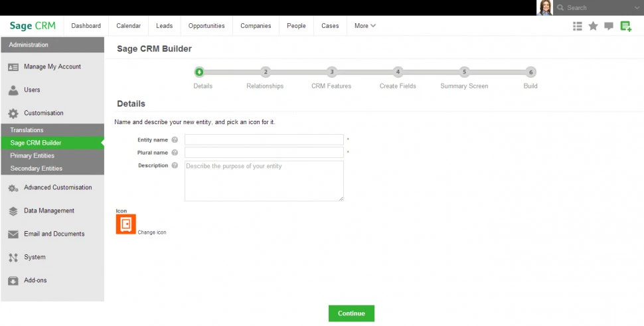Click the step 3 CRM Features marker

pos(332,72)
